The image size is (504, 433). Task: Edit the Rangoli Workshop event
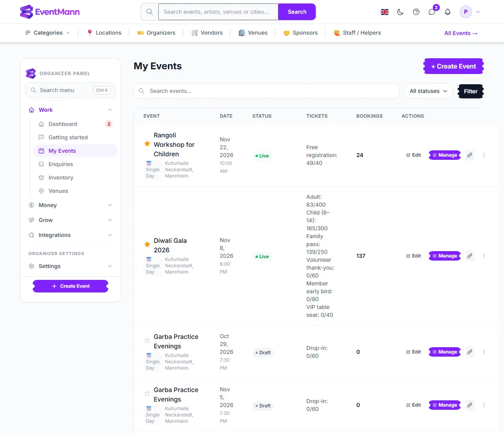click(x=414, y=155)
